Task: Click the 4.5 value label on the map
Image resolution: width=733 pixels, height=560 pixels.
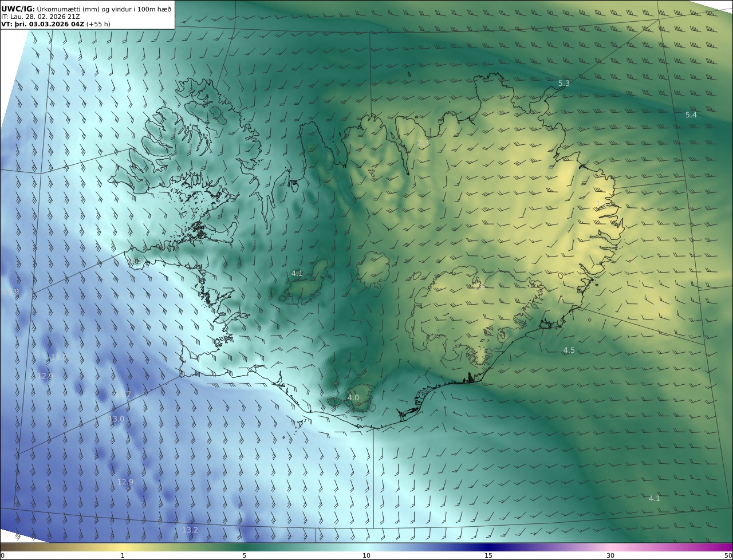Action: click(x=569, y=350)
